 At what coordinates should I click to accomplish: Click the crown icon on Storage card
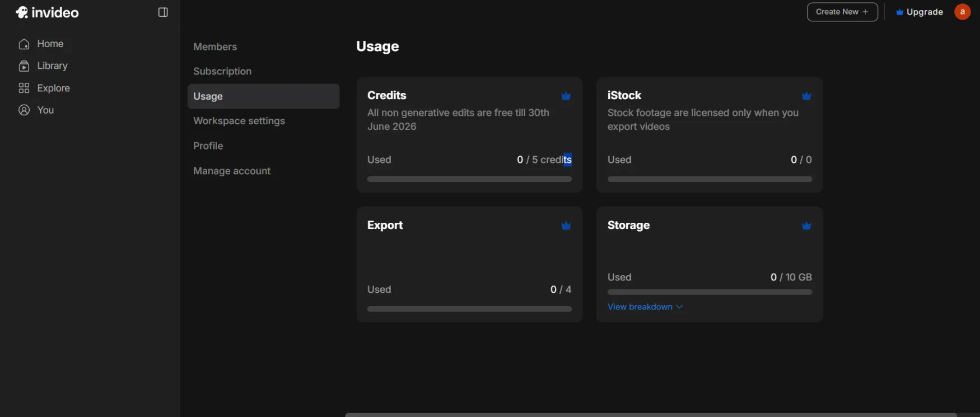[x=806, y=226]
